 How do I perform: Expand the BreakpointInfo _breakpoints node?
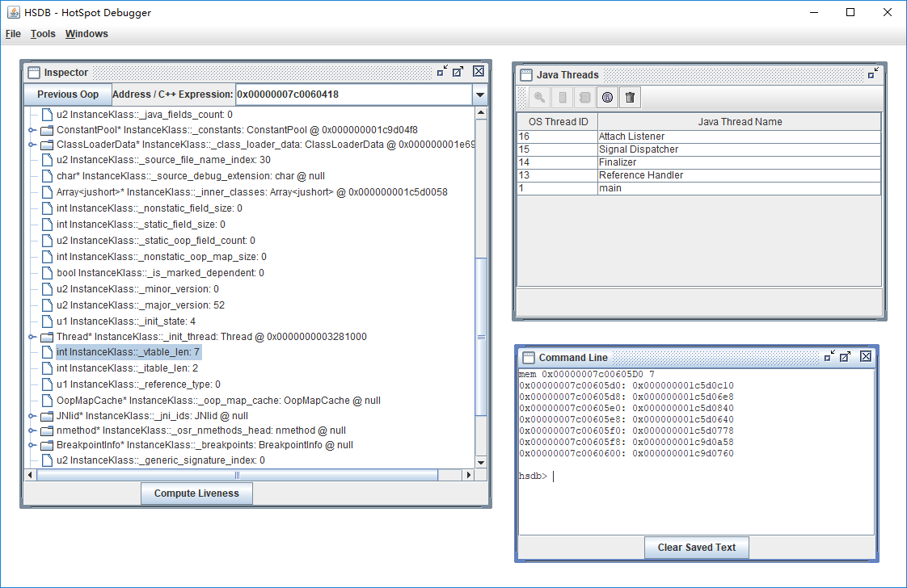tap(32, 444)
